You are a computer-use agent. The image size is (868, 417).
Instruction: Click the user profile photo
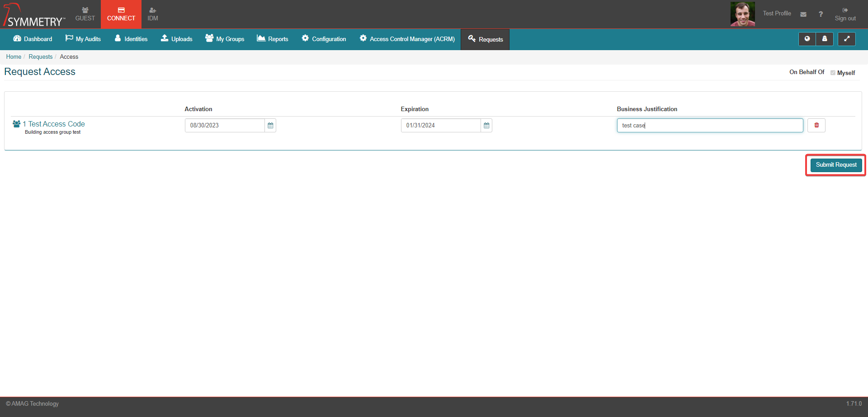point(742,14)
